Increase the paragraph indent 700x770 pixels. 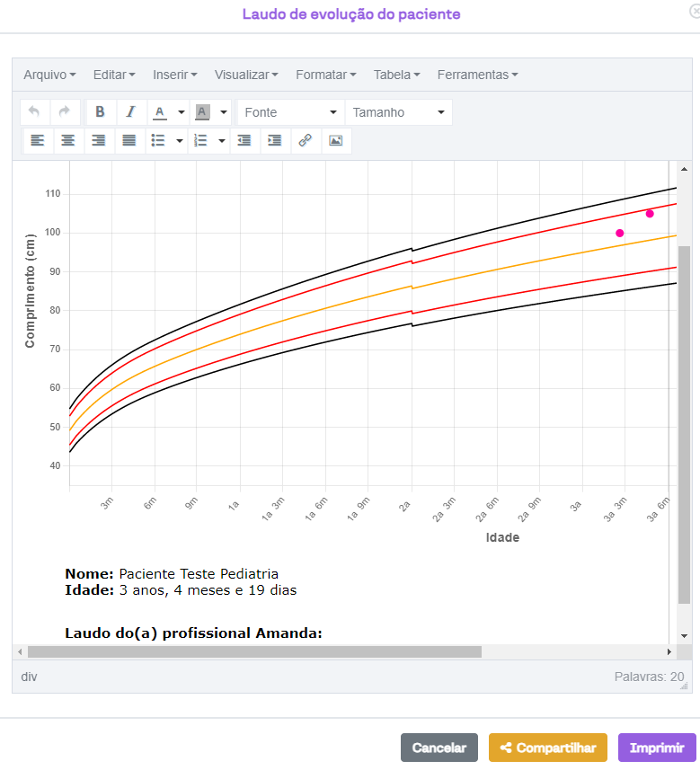[x=275, y=140]
